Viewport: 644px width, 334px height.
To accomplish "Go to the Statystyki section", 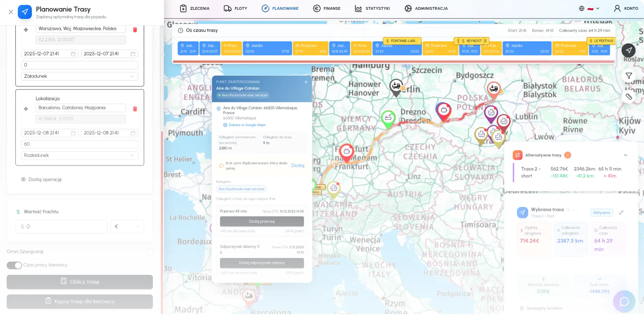I will click(x=372, y=8).
